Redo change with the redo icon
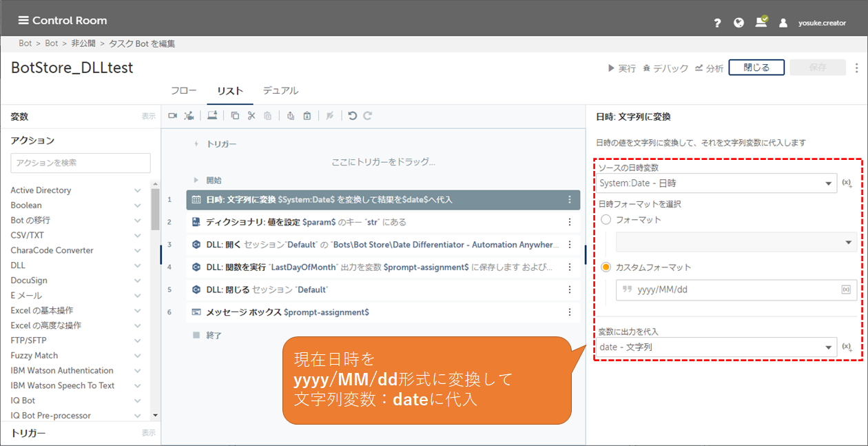868x446 pixels. [368, 116]
